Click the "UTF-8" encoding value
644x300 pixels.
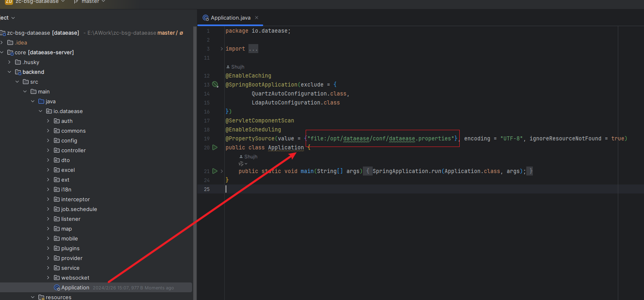pos(512,138)
